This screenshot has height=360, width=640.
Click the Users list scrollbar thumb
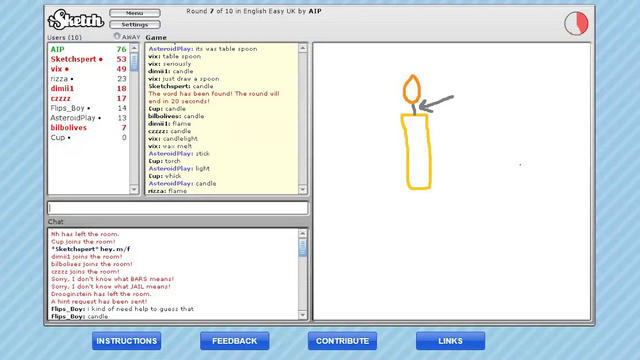coord(134,62)
